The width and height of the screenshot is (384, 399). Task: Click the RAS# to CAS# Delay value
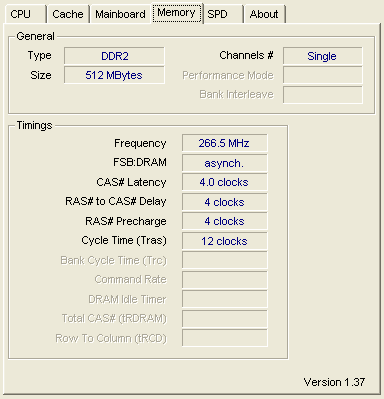coord(225,202)
